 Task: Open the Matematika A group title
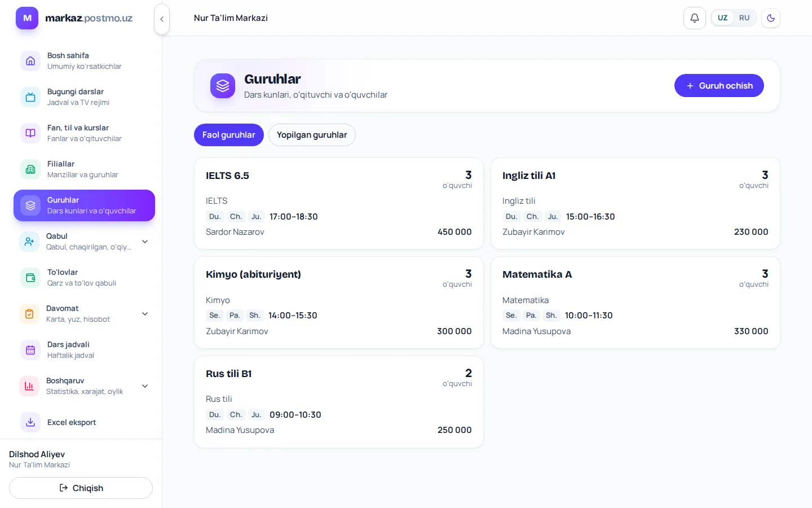click(537, 274)
